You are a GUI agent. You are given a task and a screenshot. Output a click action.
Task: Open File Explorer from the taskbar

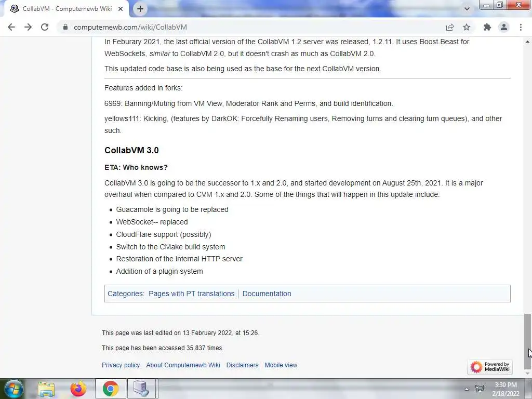[x=46, y=389]
